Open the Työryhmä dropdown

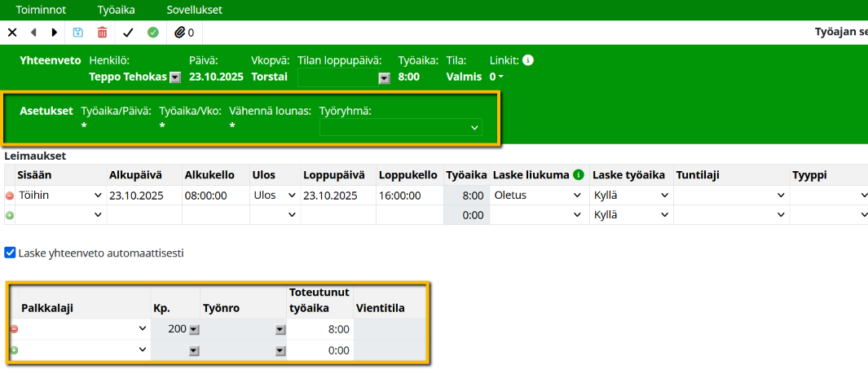400,128
